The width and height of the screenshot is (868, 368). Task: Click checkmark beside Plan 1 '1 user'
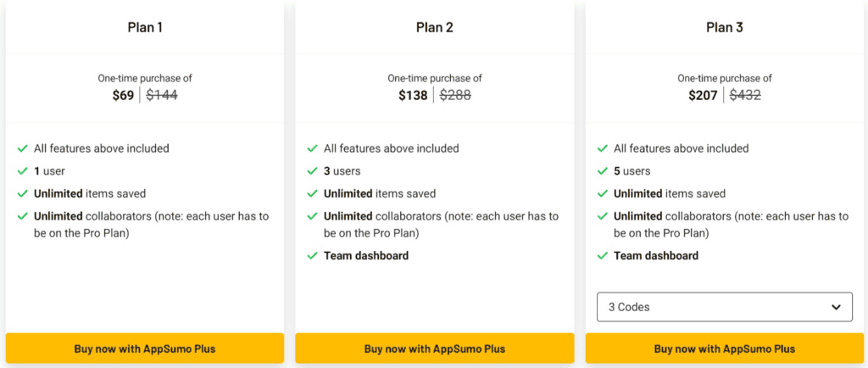pos(23,171)
